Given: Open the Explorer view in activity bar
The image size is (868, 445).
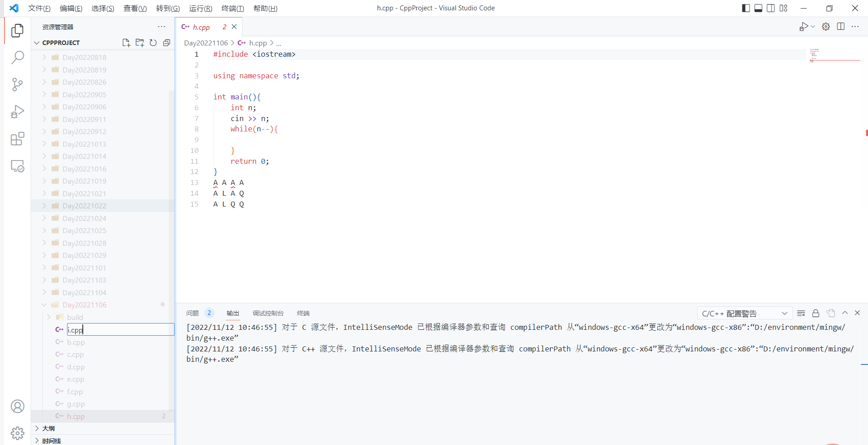Looking at the screenshot, I should click(17, 31).
